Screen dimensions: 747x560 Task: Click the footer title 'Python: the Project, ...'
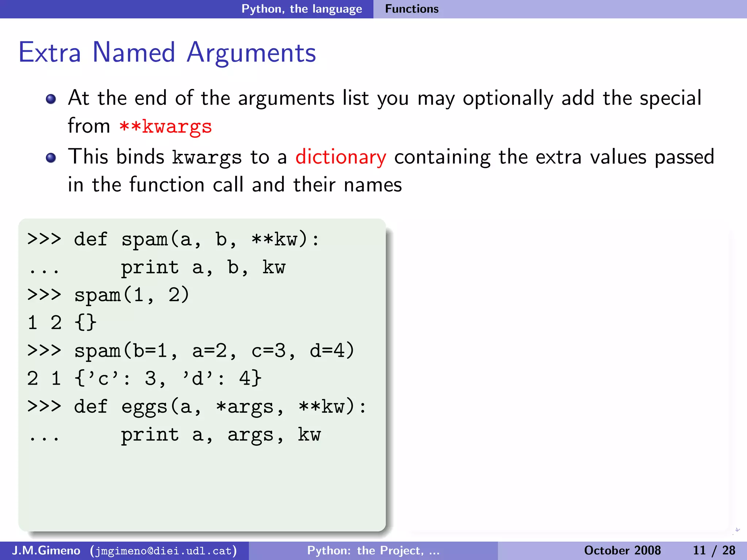point(373,550)
